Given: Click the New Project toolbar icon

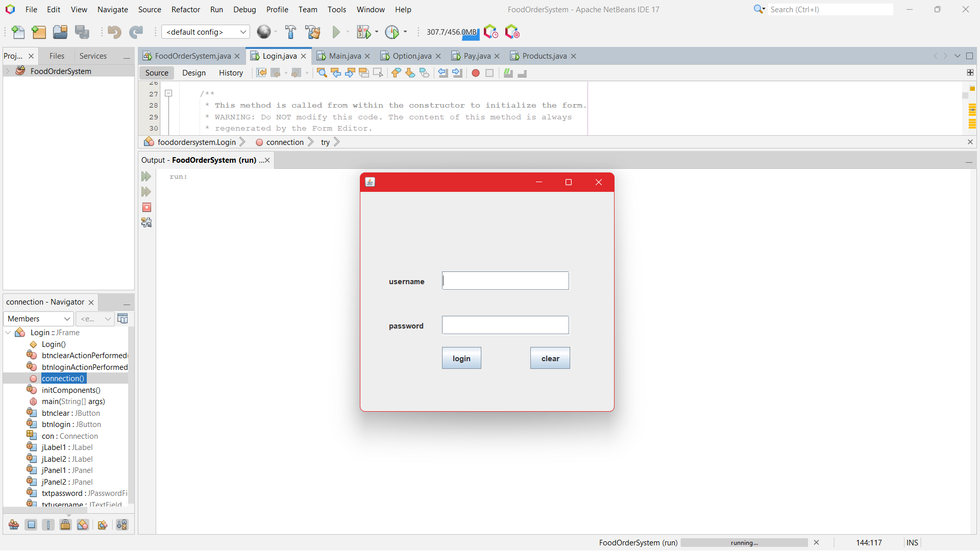Looking at the screenshot, I should pos(39,32).
